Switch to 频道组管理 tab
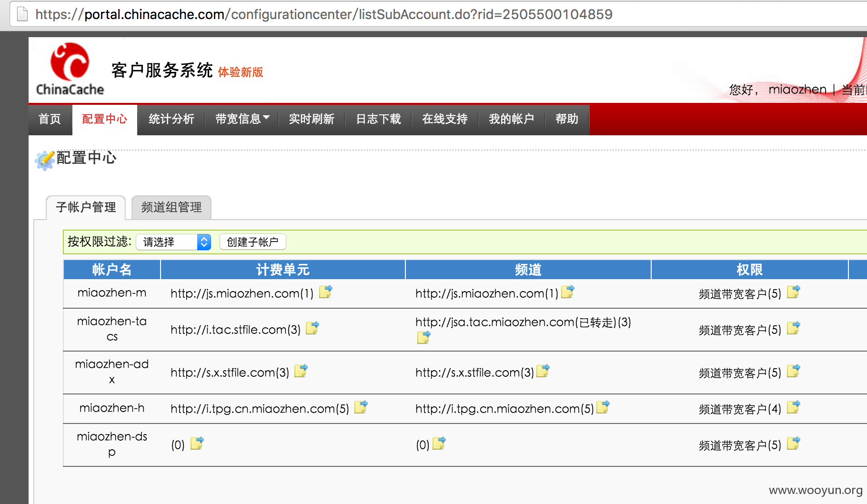 coord(171,207)
